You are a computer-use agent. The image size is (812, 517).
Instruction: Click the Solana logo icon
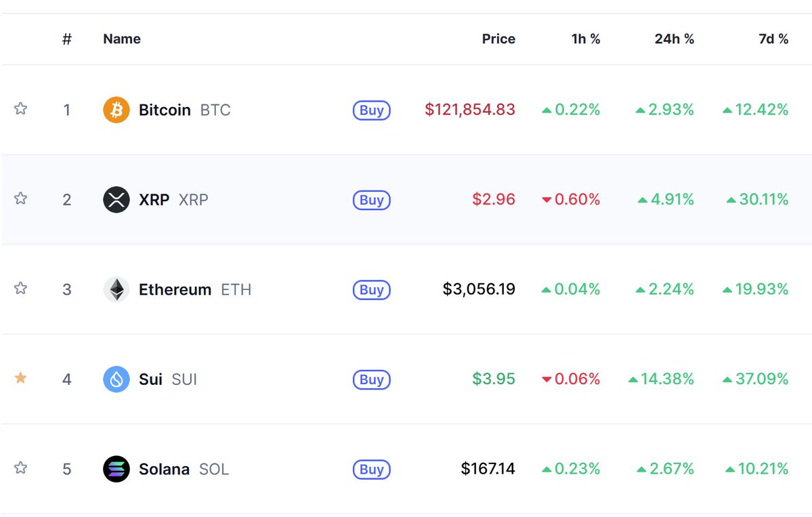[116, 469]
